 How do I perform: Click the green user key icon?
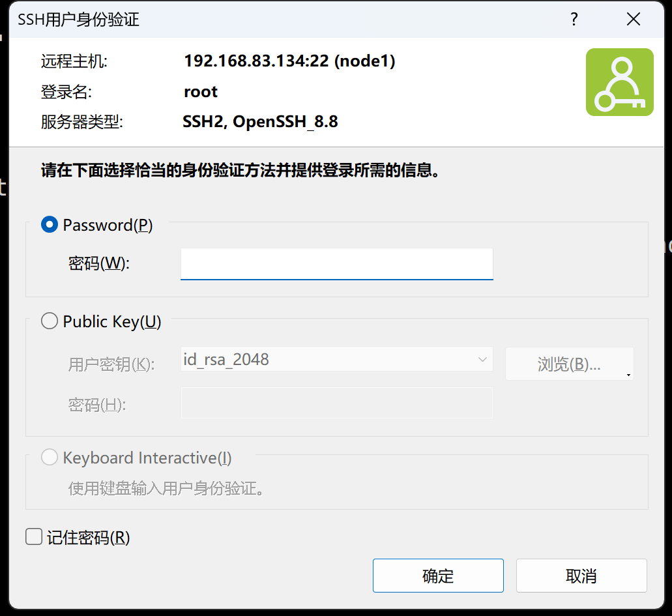tap(619, 82)
